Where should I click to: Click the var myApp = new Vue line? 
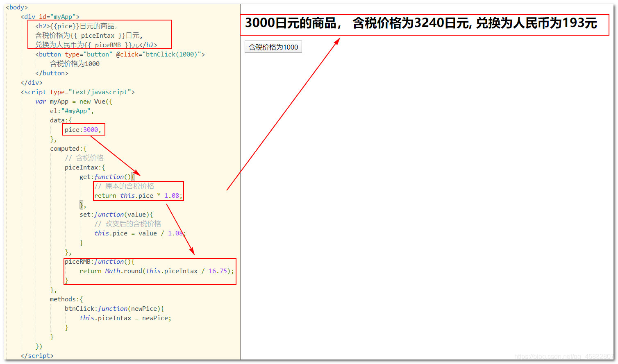point(74,102)
